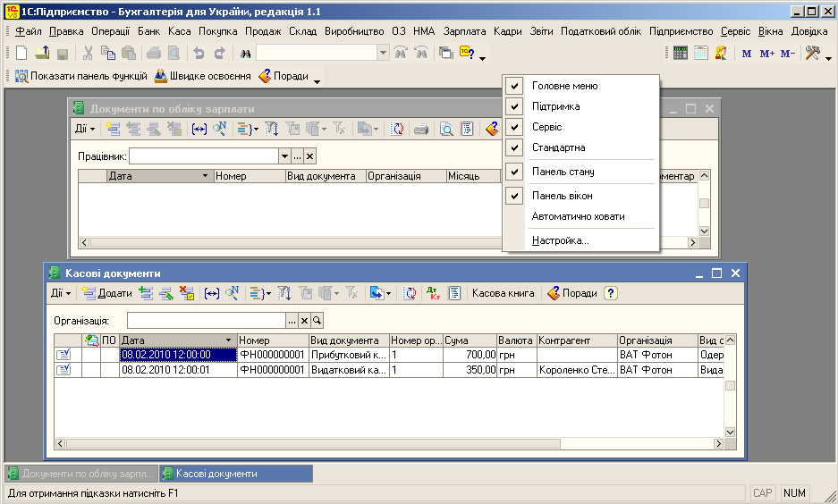Click refresh icon in Касові документи toolbar
The height and width of the screenshot is (504, 838).
tap(410, 293)
